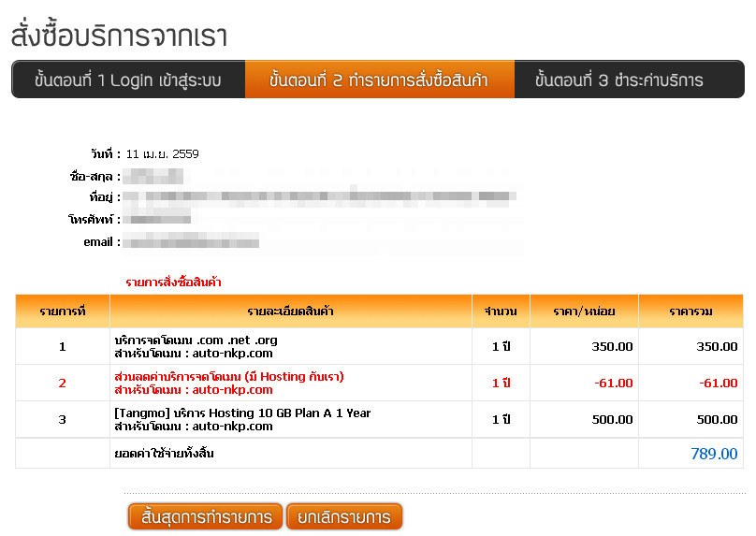Viewport: 756px width, 536px height.
Task: Click the สิ้นสุดการทำรายการ button
Action: click(205, 516)
